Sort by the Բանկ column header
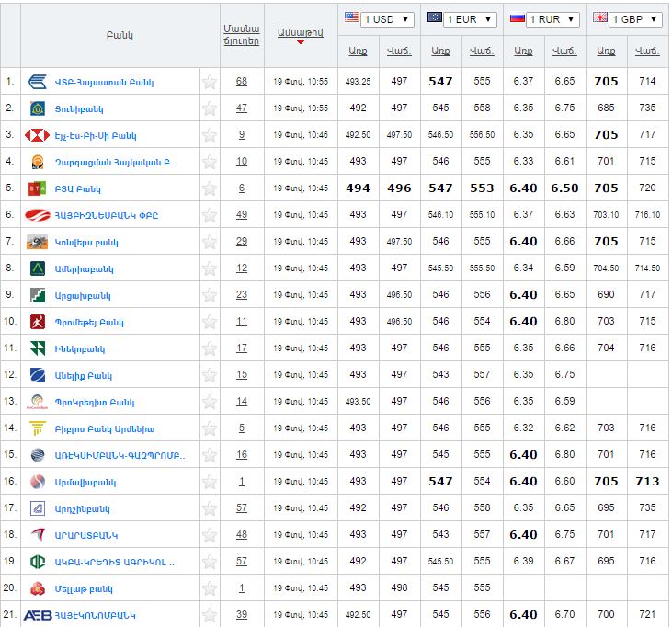 120,36
